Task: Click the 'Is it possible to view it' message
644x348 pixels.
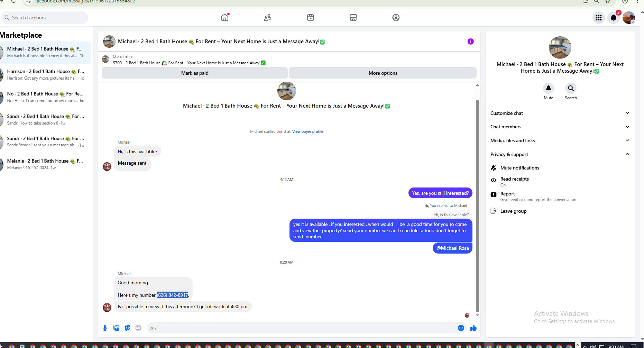Action: pos(183,306)
